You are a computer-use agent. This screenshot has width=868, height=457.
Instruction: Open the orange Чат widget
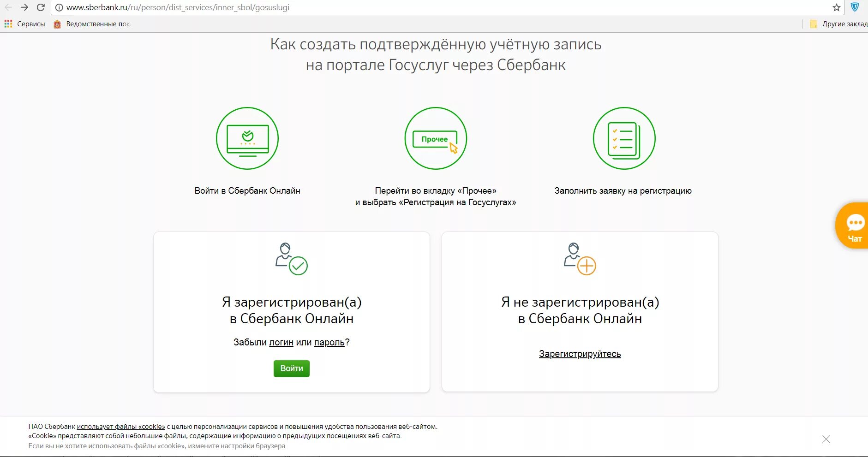[x=852, y=226]
